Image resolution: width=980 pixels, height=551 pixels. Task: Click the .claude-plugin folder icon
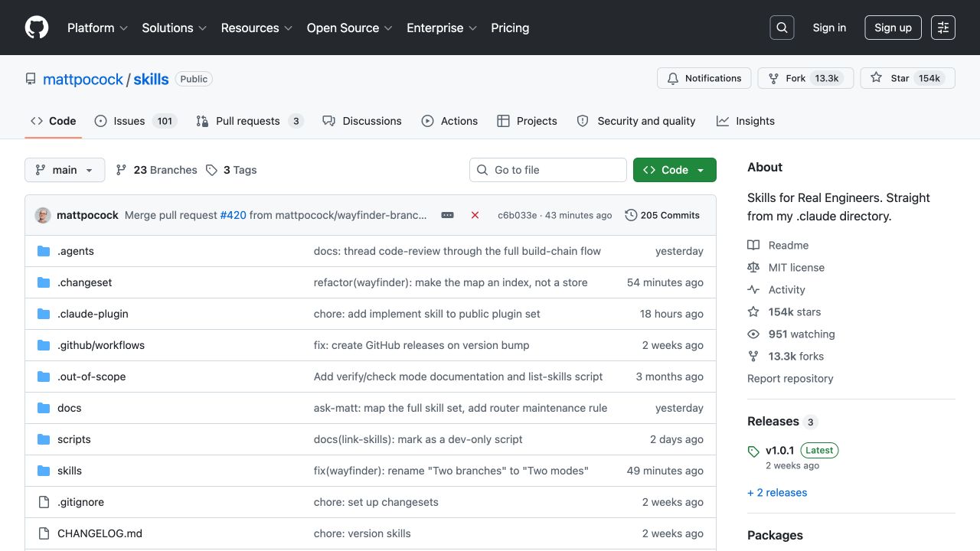click(44, 314)
